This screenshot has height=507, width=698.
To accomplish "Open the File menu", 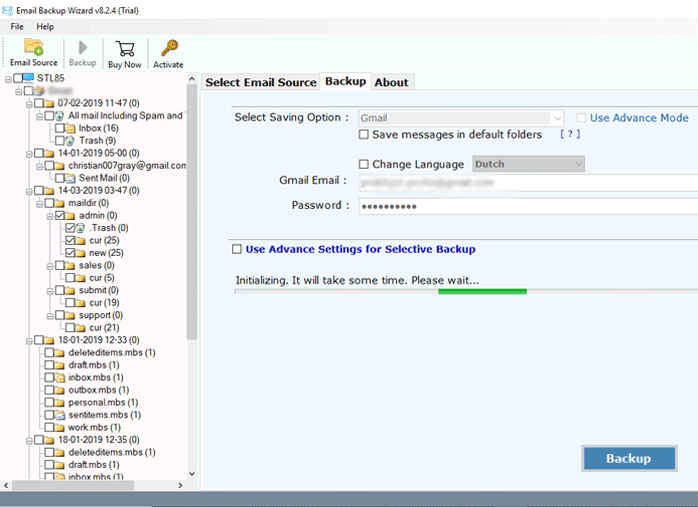I will [17, 26].
